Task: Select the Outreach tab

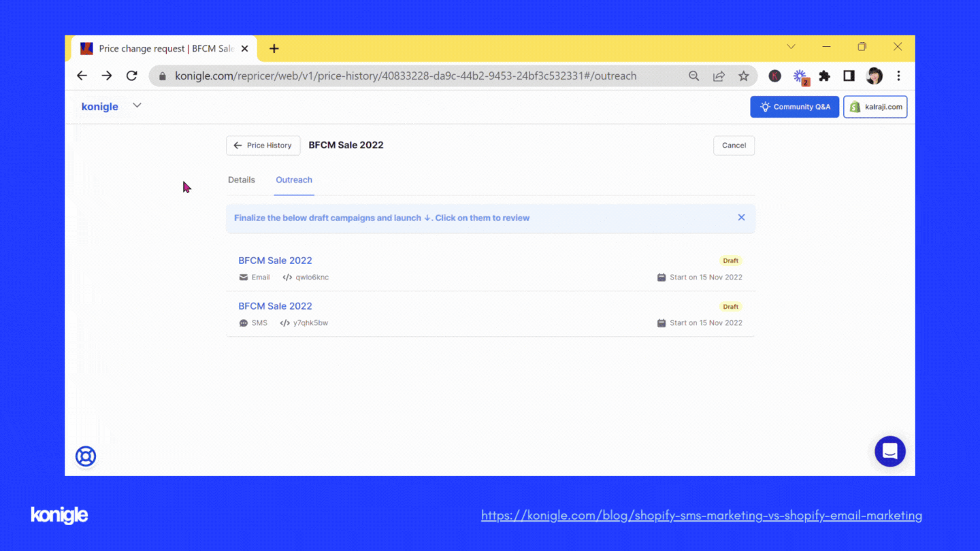Action: point(294,180)
